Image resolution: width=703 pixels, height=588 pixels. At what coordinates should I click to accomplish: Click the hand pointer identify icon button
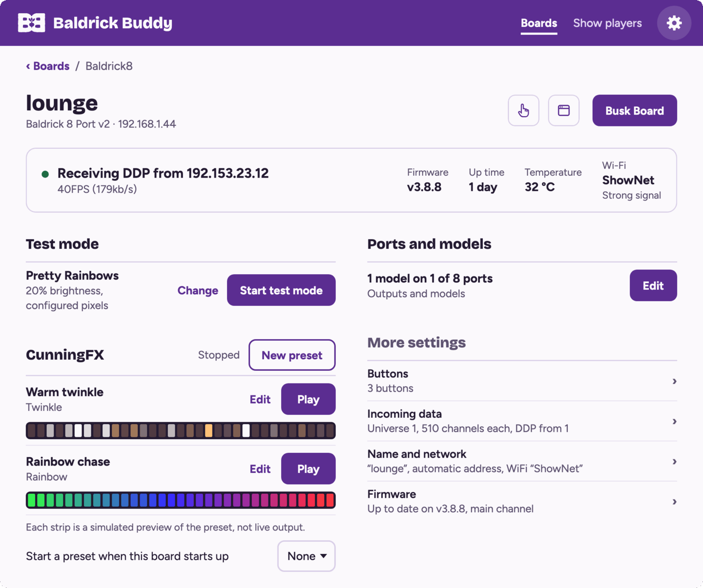pos(523,110)
